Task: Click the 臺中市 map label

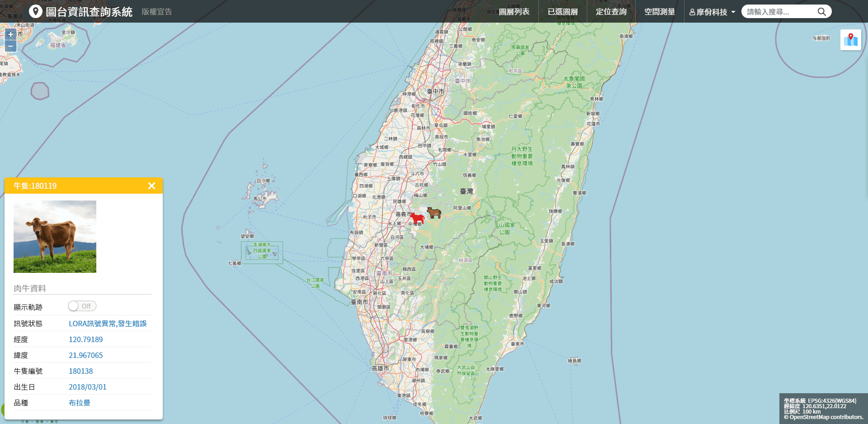Action: (435, 91)
